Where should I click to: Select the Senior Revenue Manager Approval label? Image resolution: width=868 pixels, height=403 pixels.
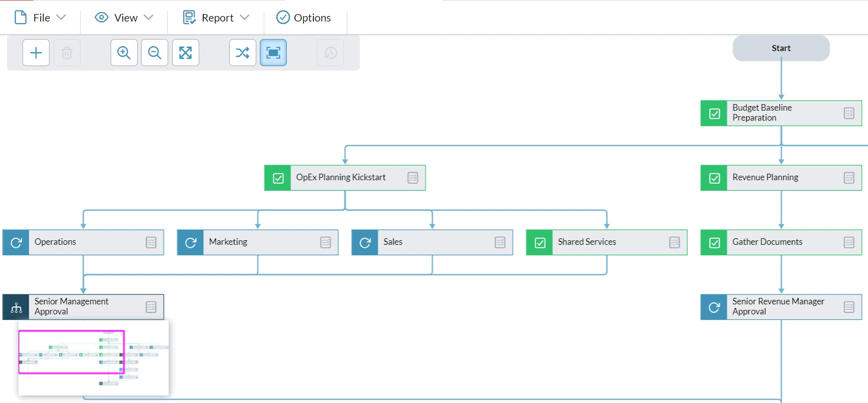(778, 306)
